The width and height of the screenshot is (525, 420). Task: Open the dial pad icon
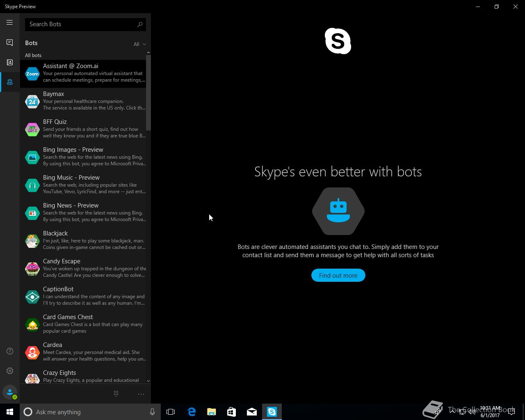116,394
